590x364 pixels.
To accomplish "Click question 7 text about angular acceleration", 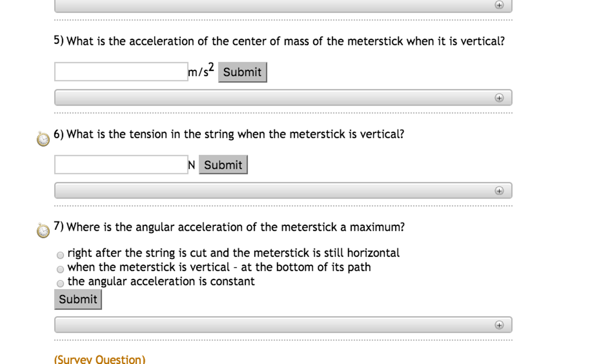I will coord(235,227).
